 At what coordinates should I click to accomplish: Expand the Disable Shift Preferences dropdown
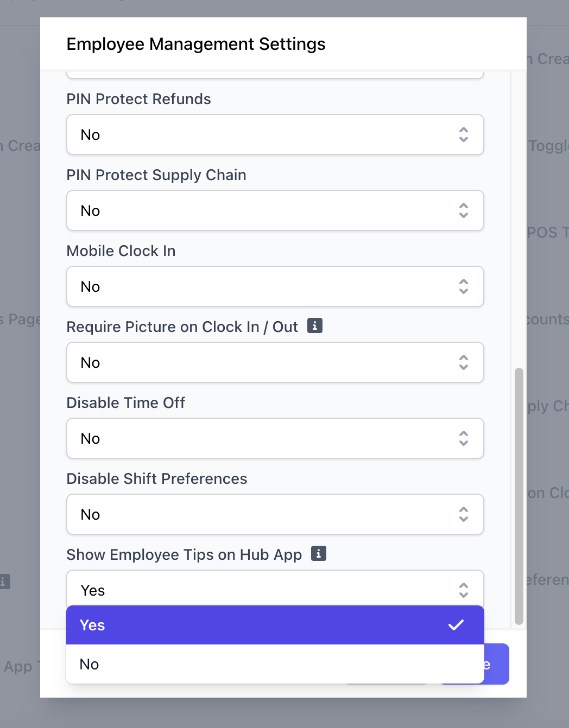coord(275,514)
